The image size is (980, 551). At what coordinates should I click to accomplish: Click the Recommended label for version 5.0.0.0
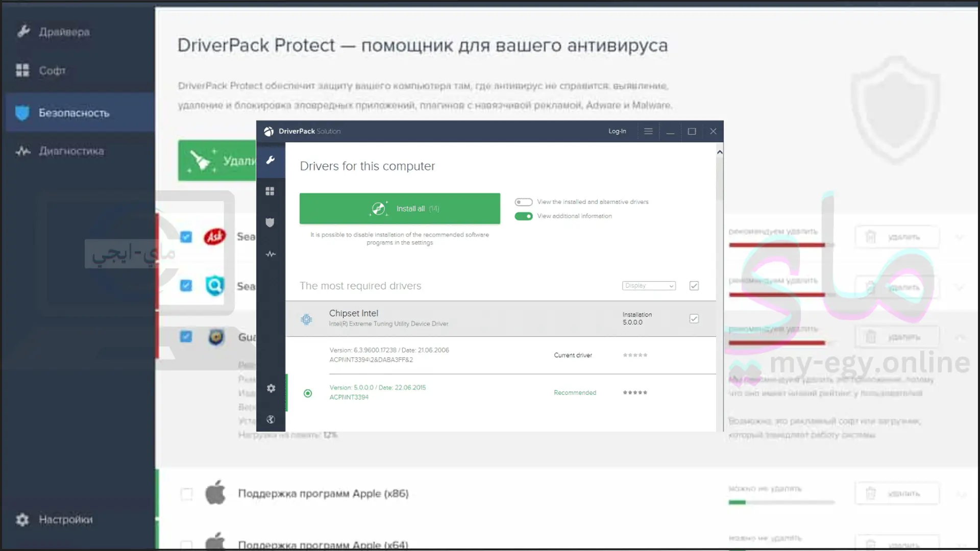click(x=575, y=393)
